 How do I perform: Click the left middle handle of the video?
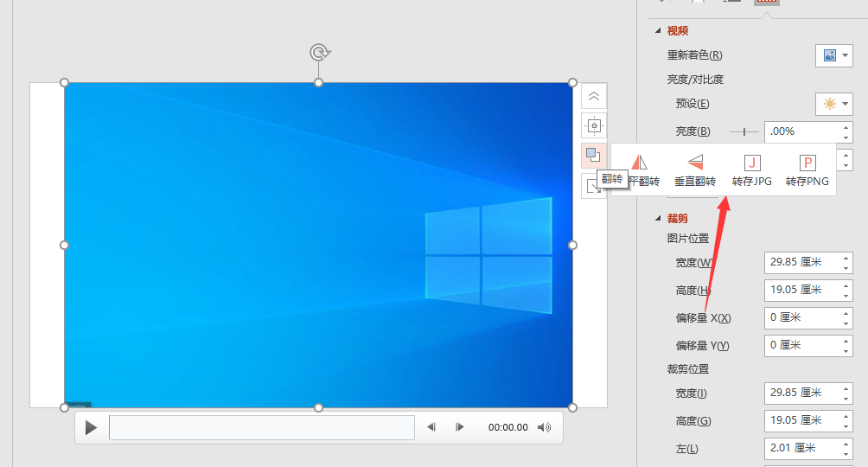tap(64, 245)
